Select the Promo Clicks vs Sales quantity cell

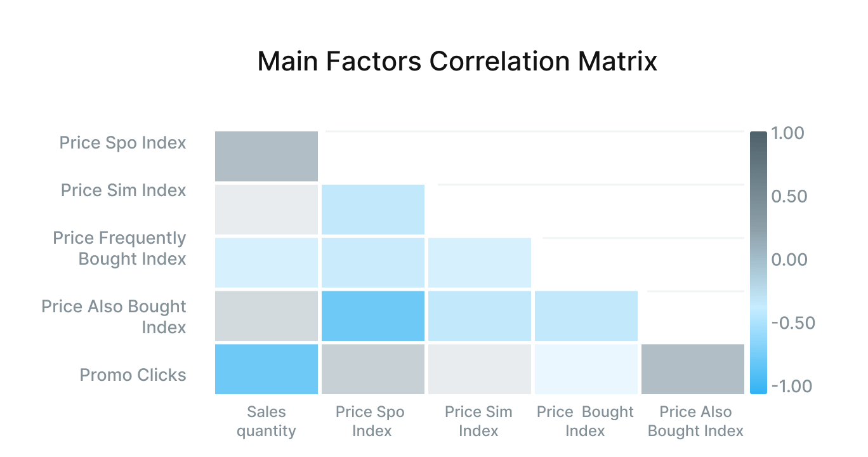pos(266,369)
